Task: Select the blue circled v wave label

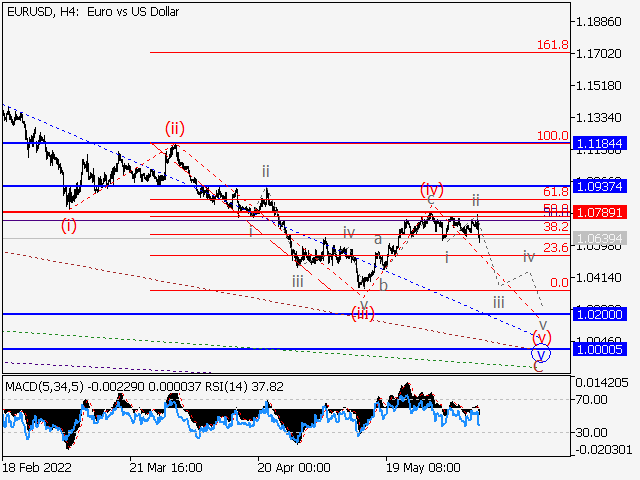Action: click(541, 353)
